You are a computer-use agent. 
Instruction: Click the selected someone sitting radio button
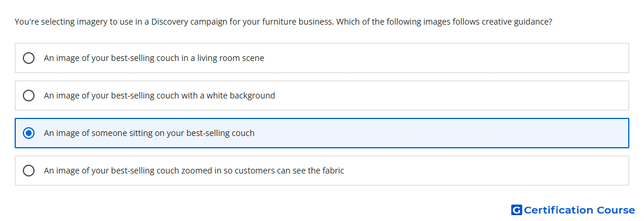click(x=29, y=133)
